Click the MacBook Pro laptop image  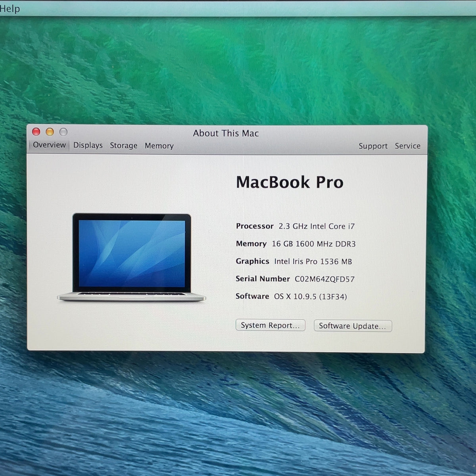pyautogui.click(x=131, y=258)
